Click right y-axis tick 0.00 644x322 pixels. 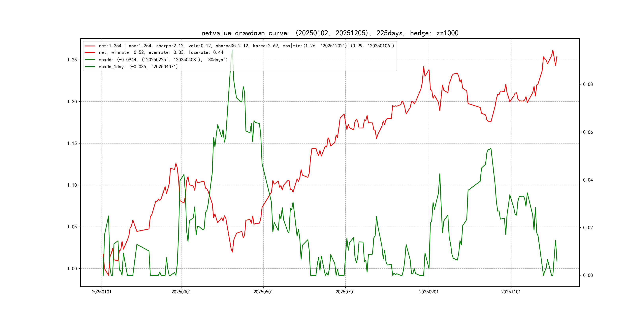coord(588,275)
